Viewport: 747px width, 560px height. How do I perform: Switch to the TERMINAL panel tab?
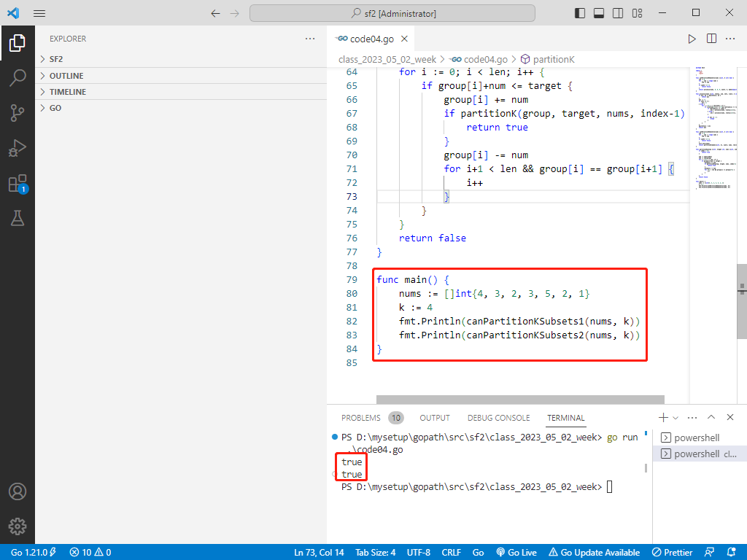[565, 418]
